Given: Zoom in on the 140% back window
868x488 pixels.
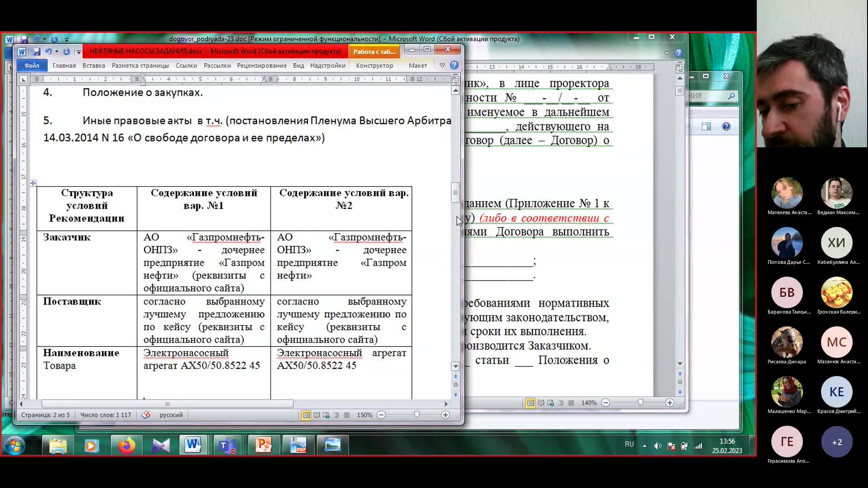Looking at the screenshot, I should click(x=670, y=403).
